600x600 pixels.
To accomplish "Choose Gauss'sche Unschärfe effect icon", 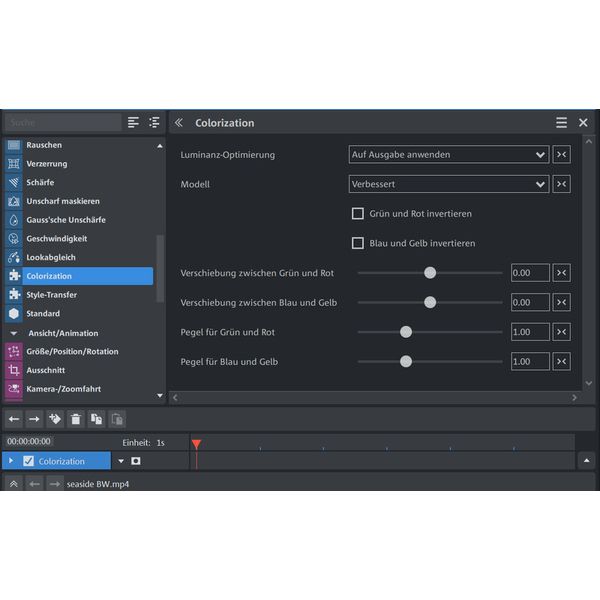I will point(14,220).
